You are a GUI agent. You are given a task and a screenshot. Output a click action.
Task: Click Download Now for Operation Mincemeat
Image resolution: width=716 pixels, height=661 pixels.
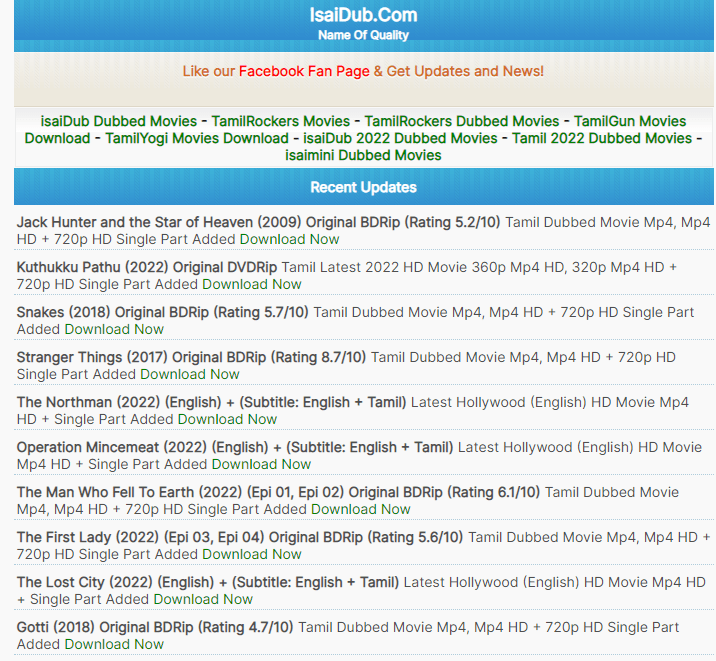[261, 464]
